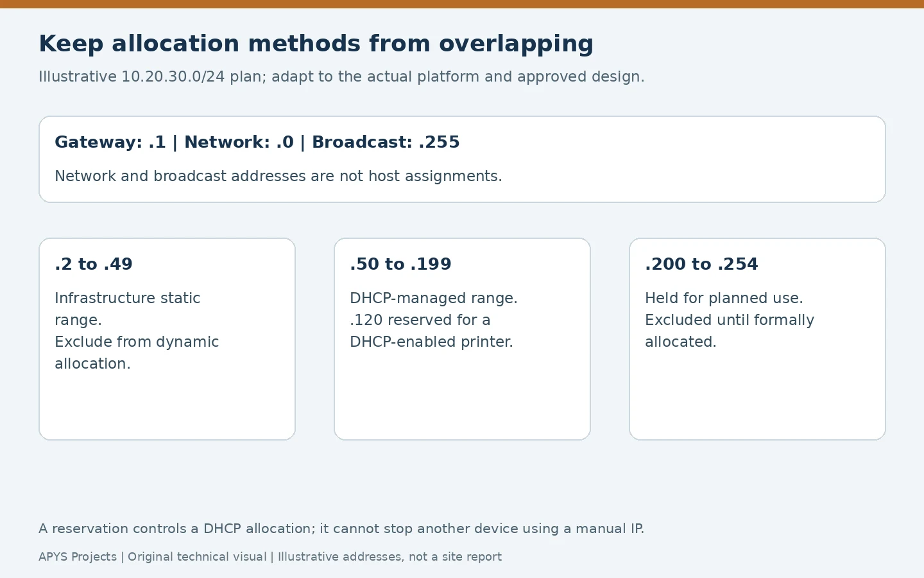Select the subtitle about the illustrative 10.20.30.0/24 plan

(341, 77)
